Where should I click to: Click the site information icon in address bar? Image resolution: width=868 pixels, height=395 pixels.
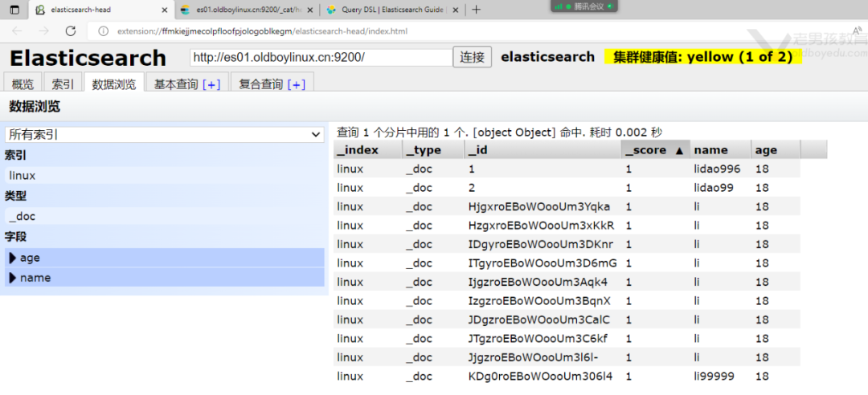[x=103, y=31]
